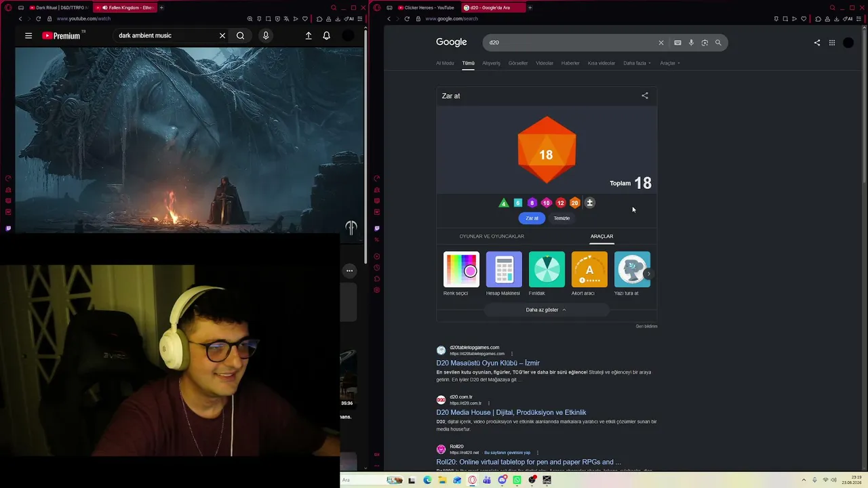
Task: Open the video's three-dot options menu
Action: point(349,270)
